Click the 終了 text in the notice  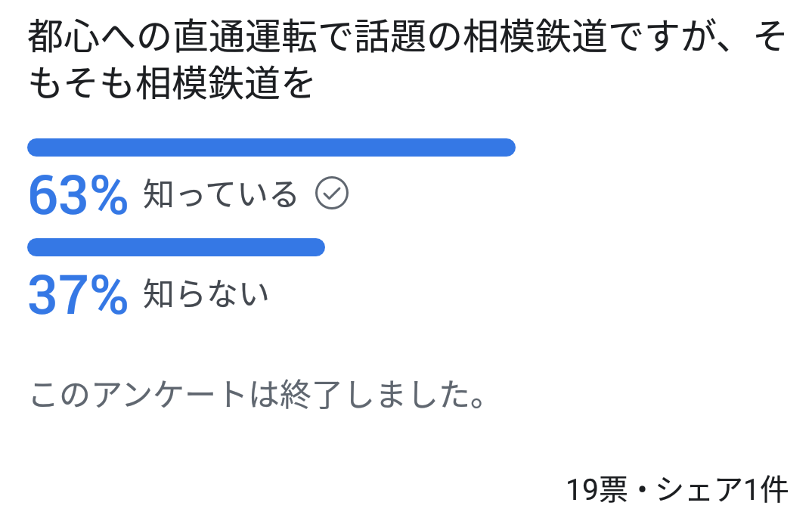click(310, 394)
